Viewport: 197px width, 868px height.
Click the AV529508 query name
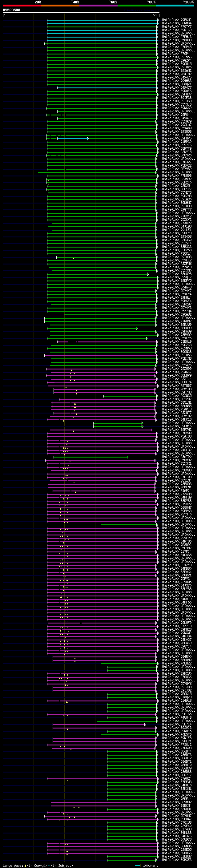[x=11, y=10]
